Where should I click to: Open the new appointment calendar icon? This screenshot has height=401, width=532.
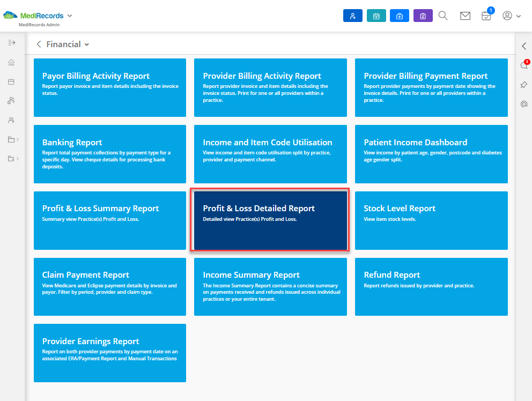tap(376, 16)
